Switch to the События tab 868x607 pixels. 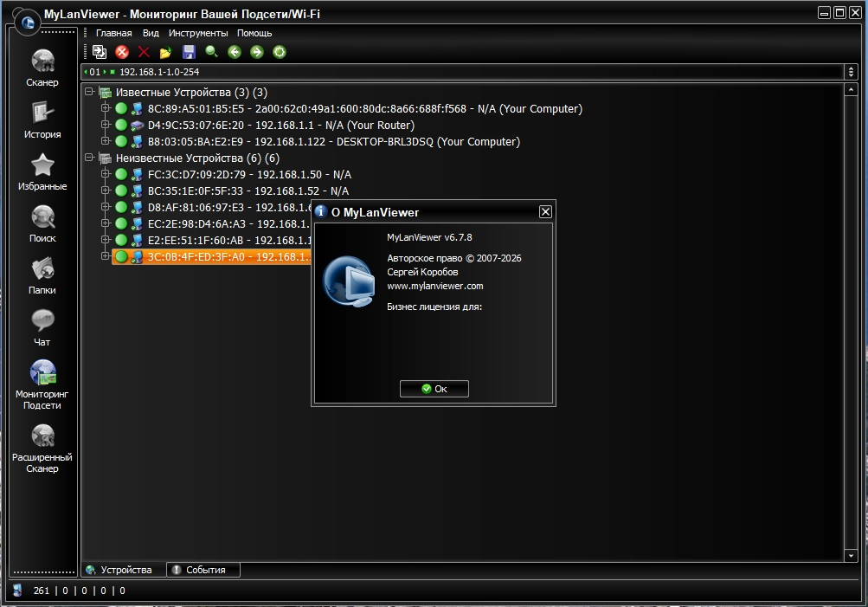203,570
